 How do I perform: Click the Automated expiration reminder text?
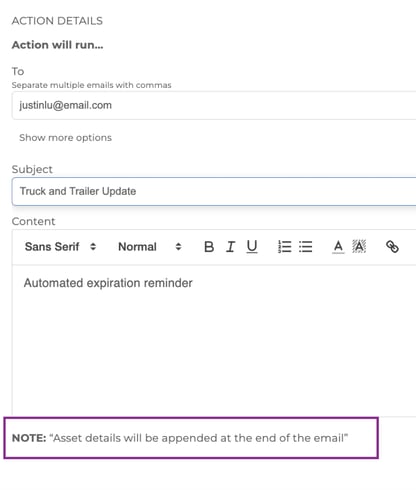tap(108, 283)
